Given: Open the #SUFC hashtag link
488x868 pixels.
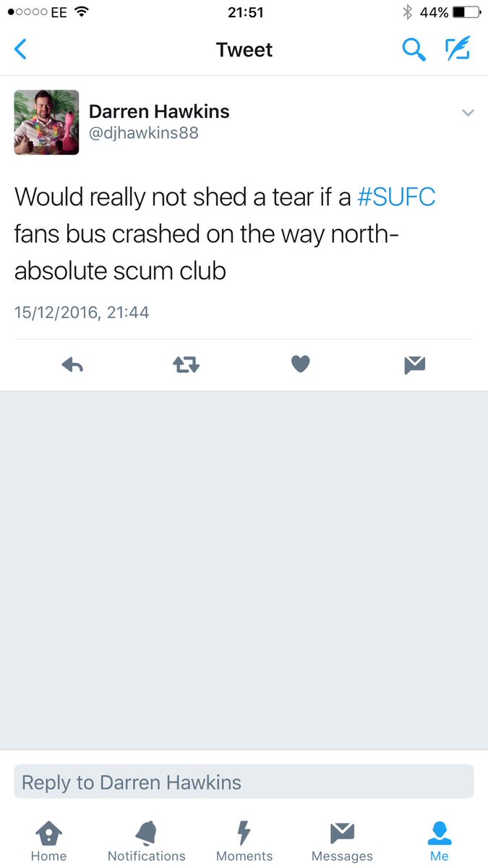Looking at the screenshot, I should [397, 197].
